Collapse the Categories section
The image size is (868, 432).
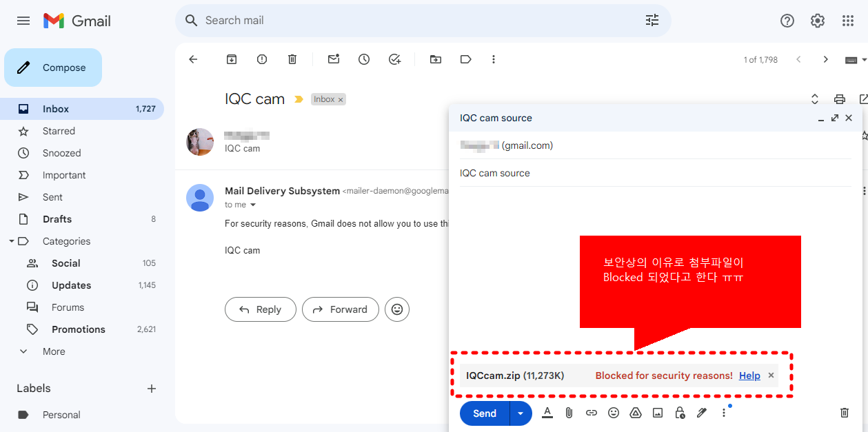(11, 241)
